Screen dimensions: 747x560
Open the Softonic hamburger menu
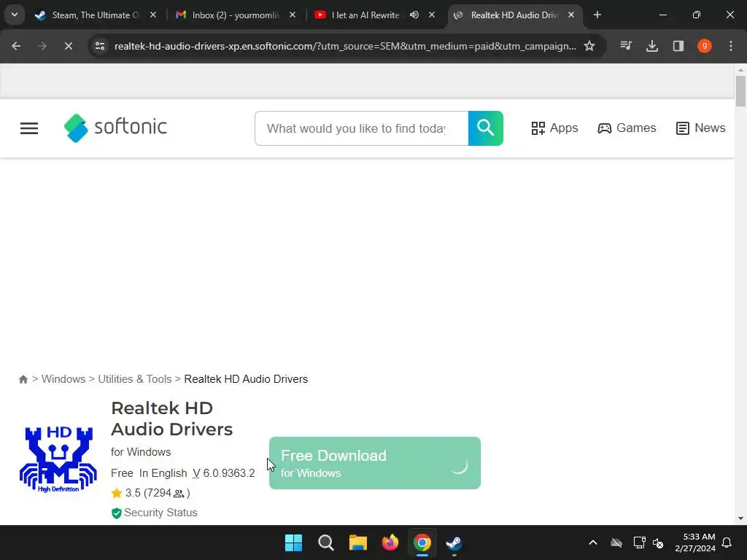(29, 128)
